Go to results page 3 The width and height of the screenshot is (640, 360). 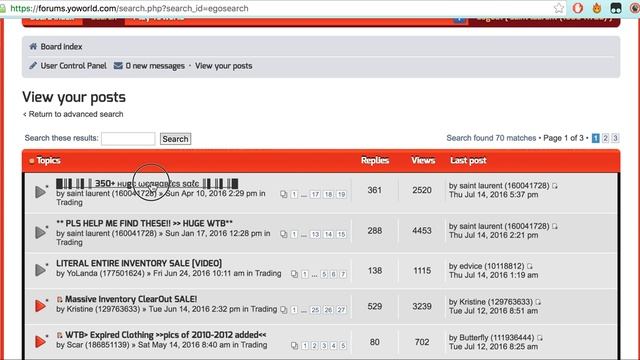click(615, 138)
